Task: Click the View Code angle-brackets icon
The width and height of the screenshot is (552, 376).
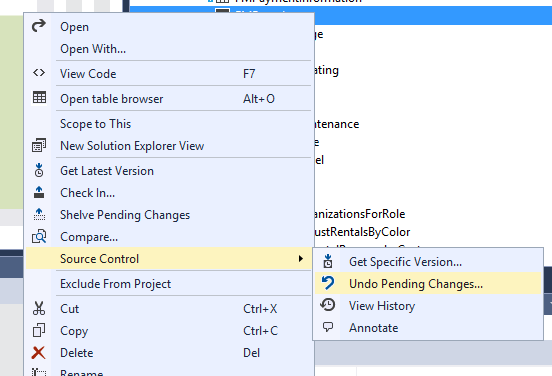Action: 39,73
